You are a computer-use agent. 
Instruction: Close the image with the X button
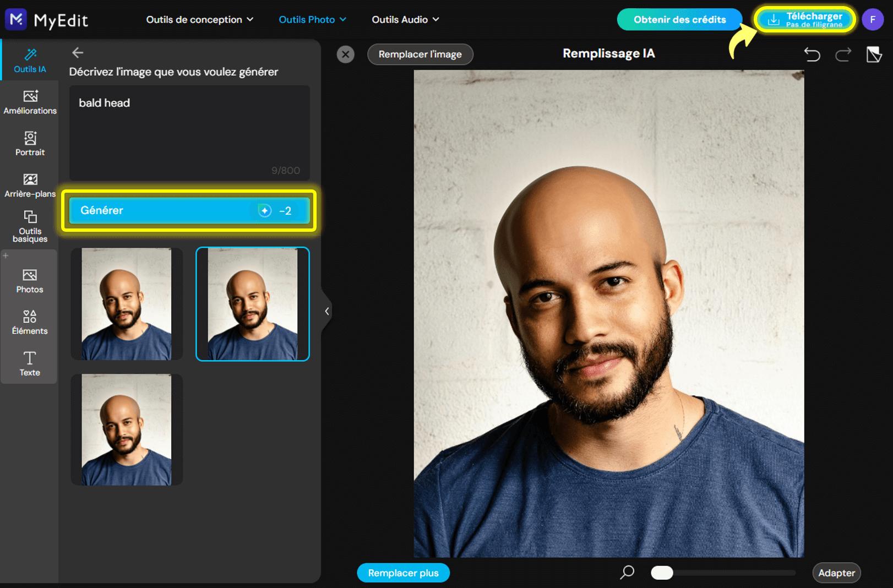[345, 54]
